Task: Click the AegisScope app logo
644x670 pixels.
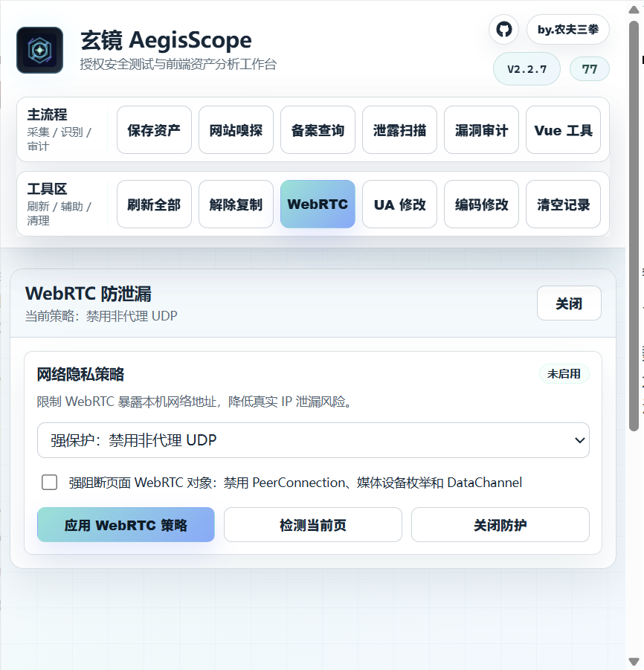Action: tap(39, 50)
